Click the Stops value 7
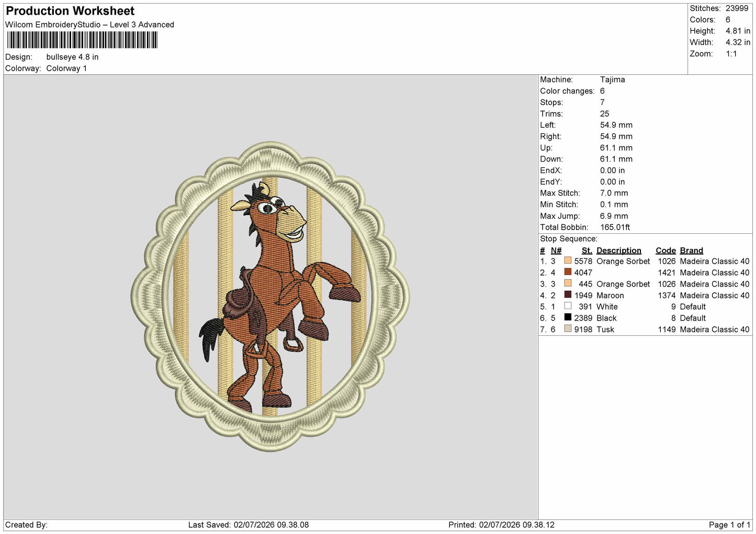 pyautogui.click(x=603, y=103)
